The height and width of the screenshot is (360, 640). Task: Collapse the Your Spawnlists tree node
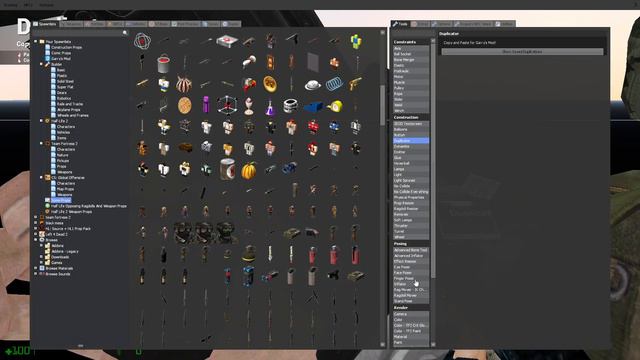(36, 42)
